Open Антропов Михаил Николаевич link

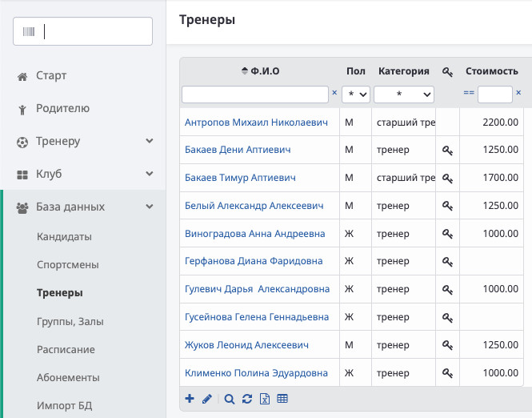[256, 123]
